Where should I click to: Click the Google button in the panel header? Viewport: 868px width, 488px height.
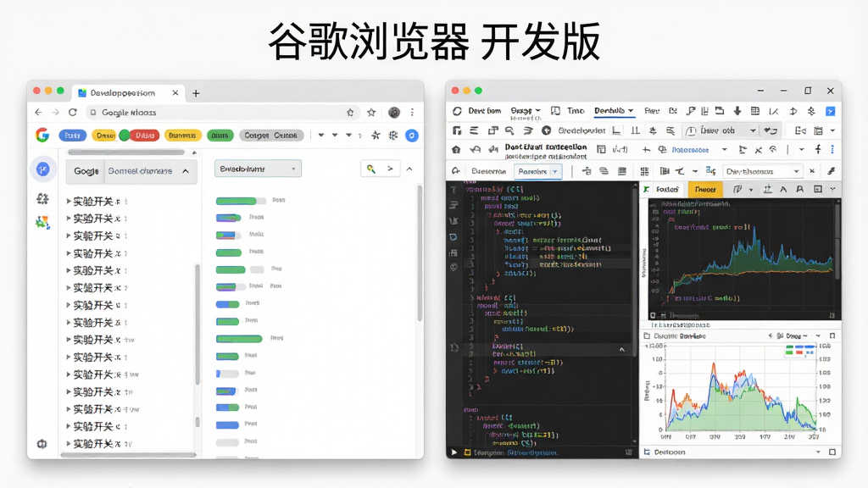(x=86, y=171)
